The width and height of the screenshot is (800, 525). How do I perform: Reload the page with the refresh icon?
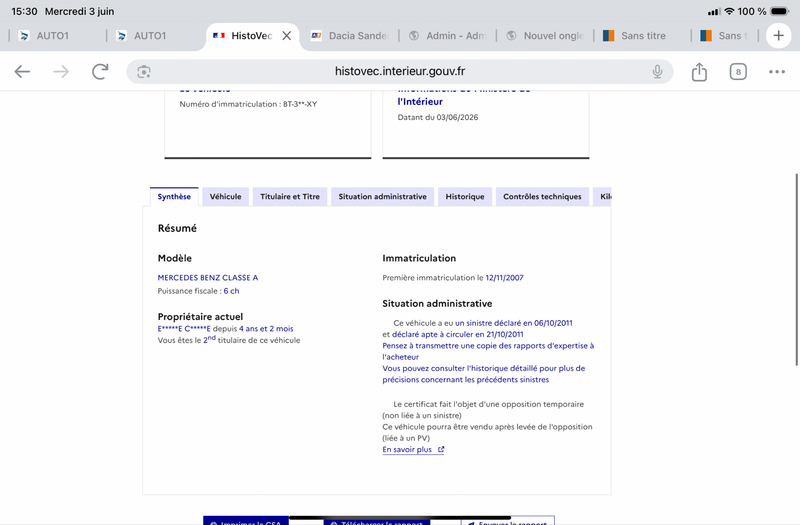[100, 71]
